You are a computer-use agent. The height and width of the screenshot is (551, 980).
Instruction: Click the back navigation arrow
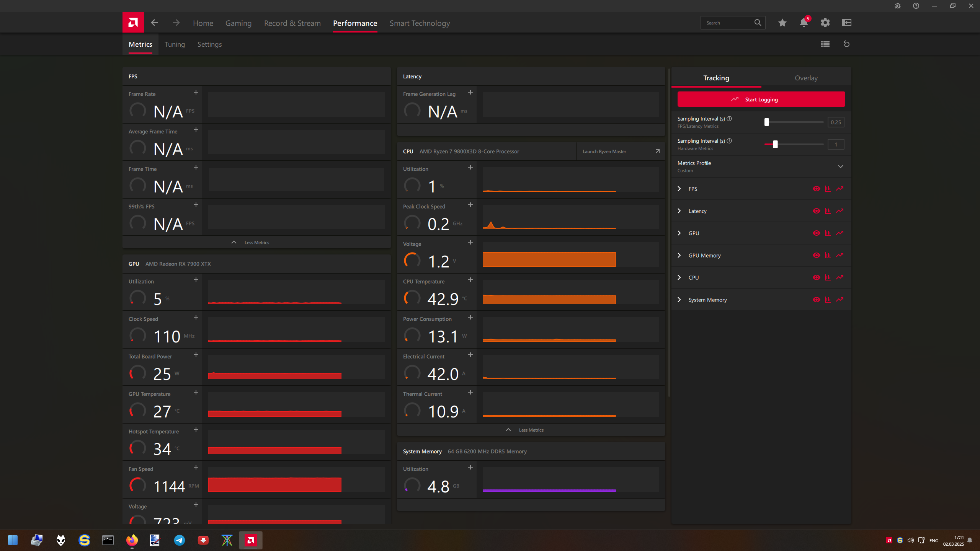(x=154, y=23)
